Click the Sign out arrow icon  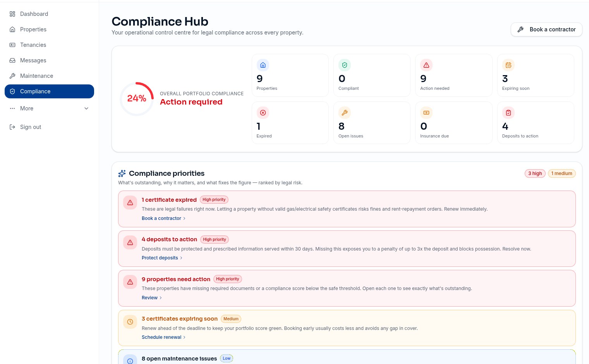click(x=12, y=127)
